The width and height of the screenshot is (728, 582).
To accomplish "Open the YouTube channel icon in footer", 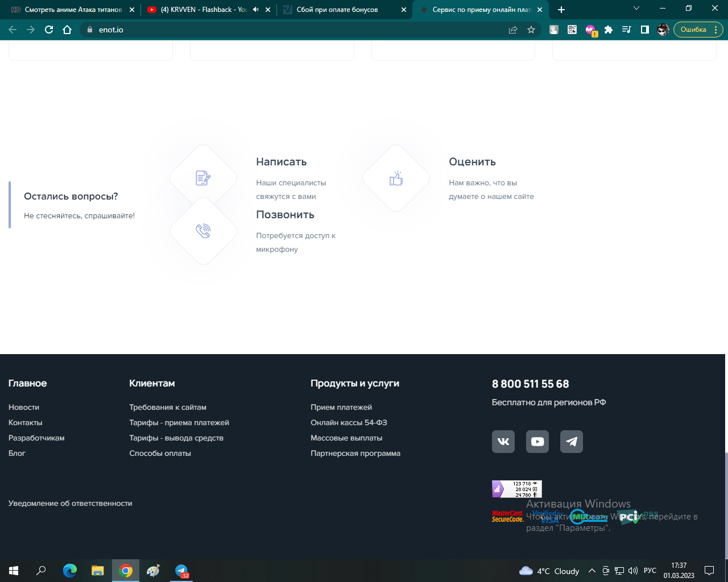I will click(x=537, y=442).
